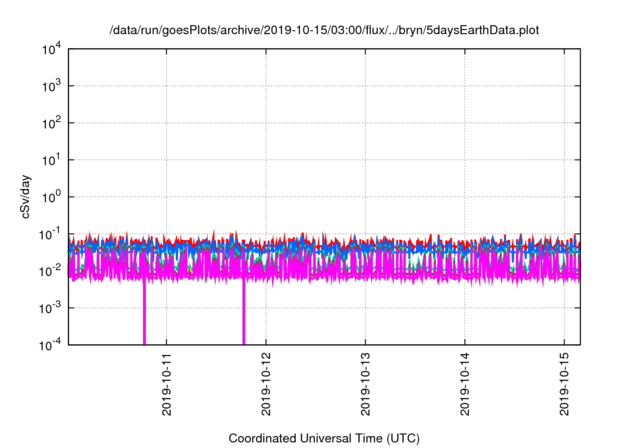Click the 10^1 y-axis tick label
Viewport: 640px width, 448px height.
[51, 160]
